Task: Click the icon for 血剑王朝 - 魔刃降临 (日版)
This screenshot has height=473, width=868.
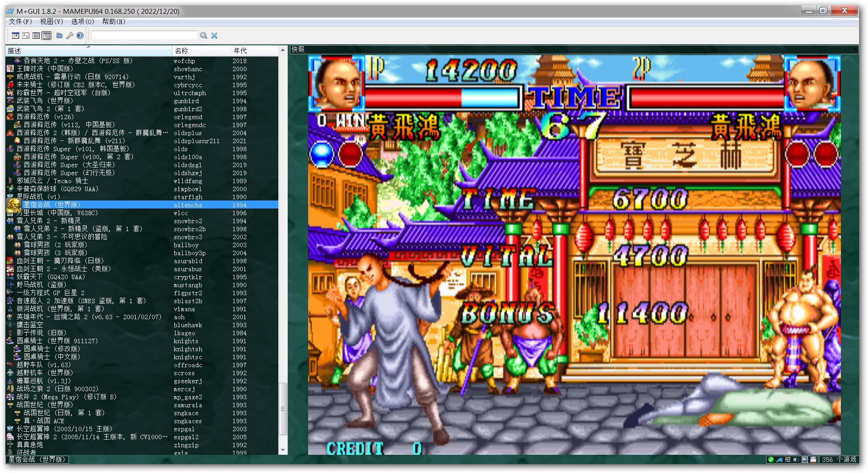Action: [10, 261]
